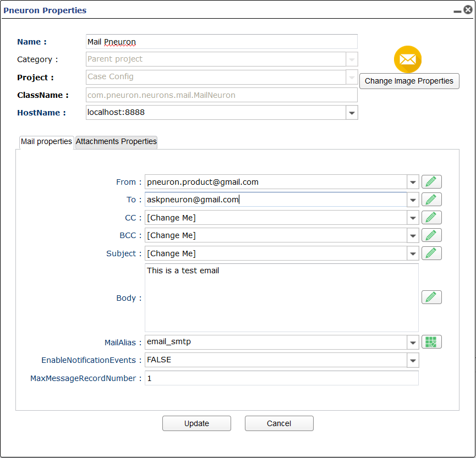This screenshot has height=458, width=476.
Task: Select the Mail properties tab
Action: coord(46,142)
